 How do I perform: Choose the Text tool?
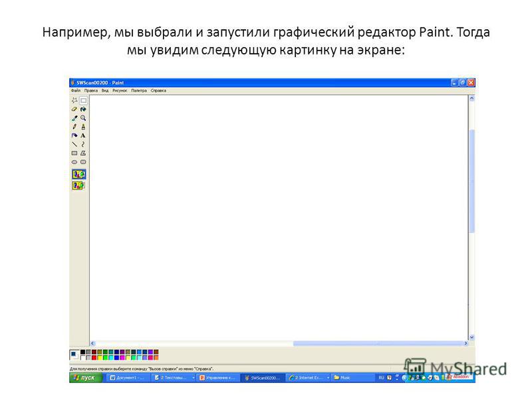[x=83, y=135]
